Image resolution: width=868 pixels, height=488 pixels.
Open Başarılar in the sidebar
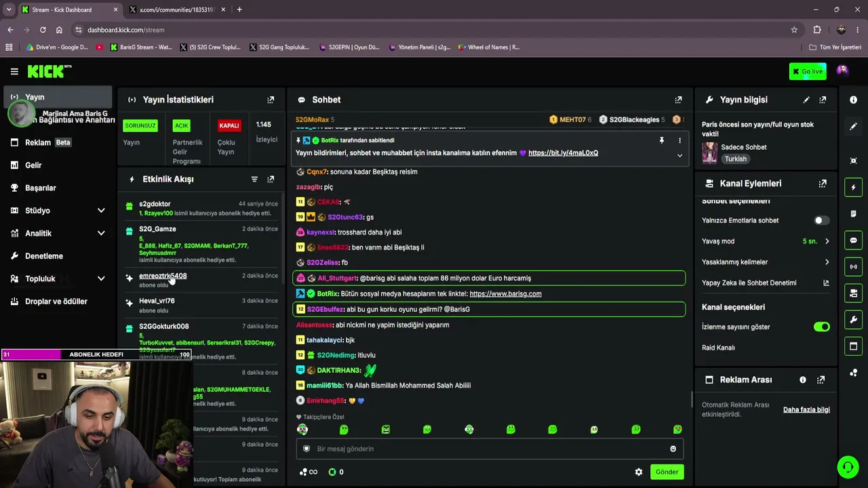[x=58, y=188]
